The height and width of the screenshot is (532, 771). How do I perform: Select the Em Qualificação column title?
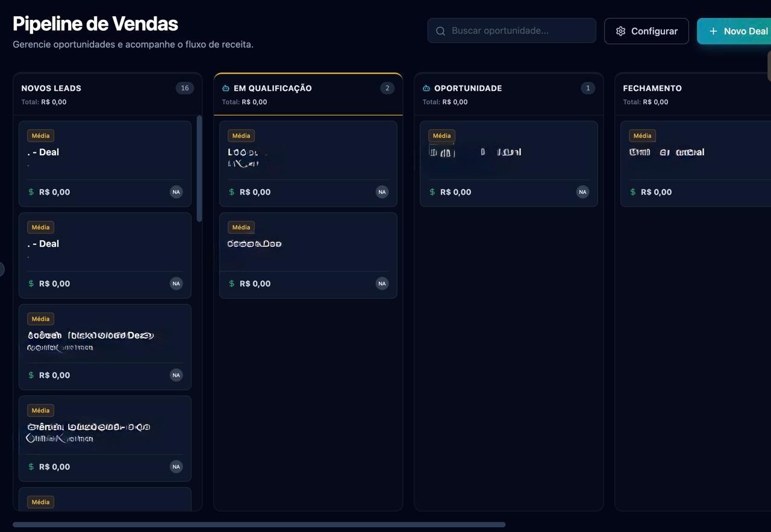pos(273,88)
